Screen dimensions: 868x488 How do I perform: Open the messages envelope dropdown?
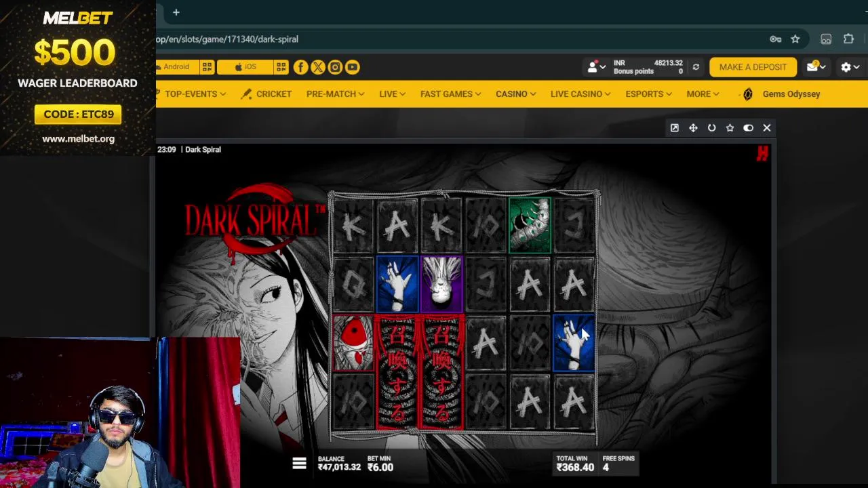[815, 67]
